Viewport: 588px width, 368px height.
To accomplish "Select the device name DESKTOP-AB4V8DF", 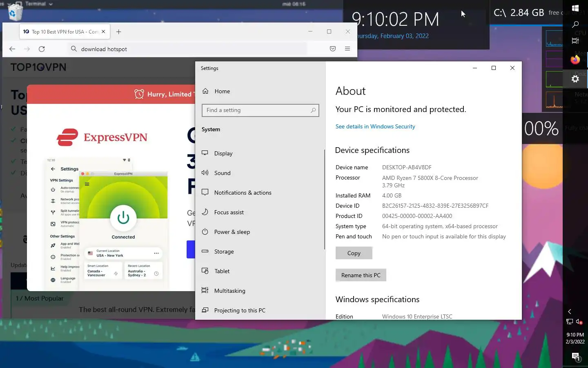I will 407,167.
